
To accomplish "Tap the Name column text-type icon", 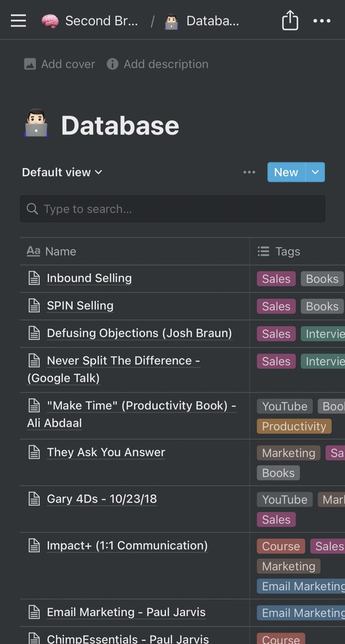I will click(x=33, y=251).
